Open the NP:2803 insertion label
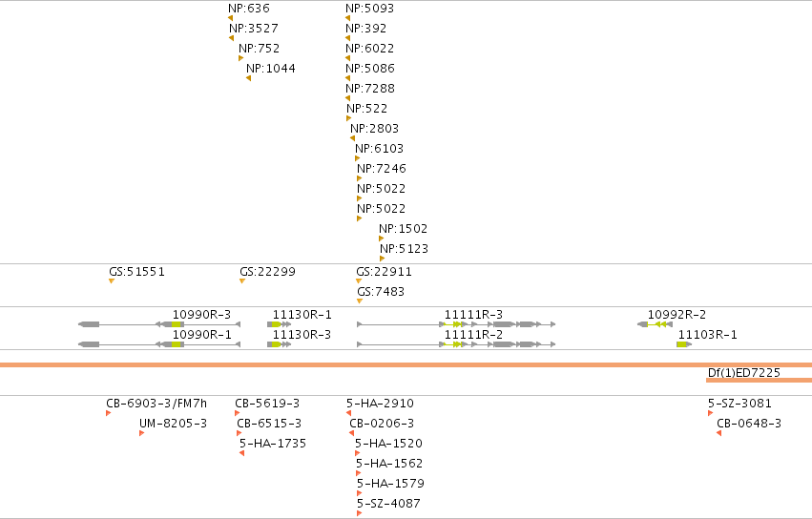This screenshot has height=519, width=812. (374, 129)
